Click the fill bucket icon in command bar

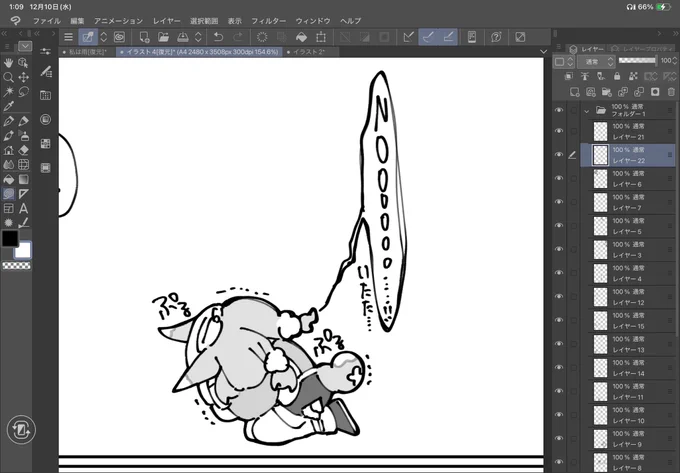click(301, 37)
